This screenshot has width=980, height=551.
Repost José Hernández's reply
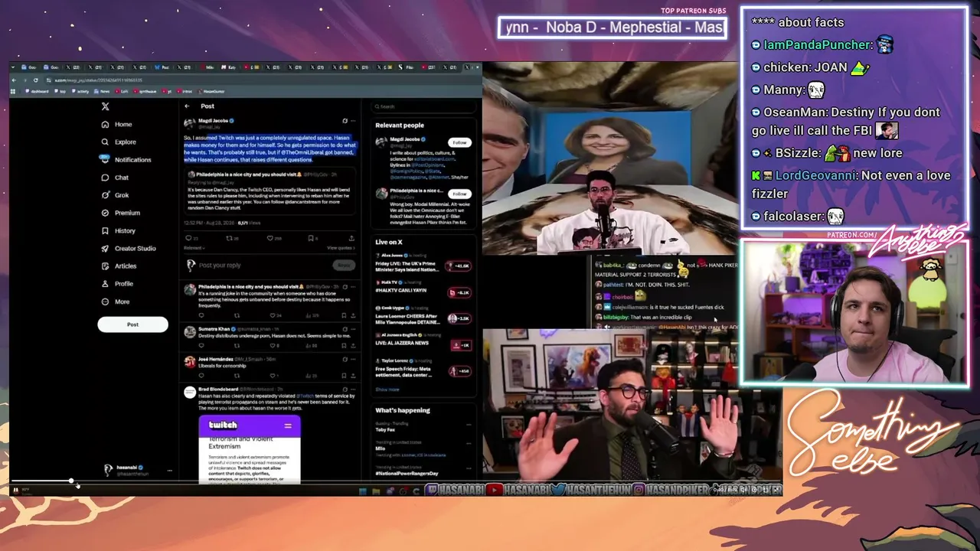(x=237, y=376)
